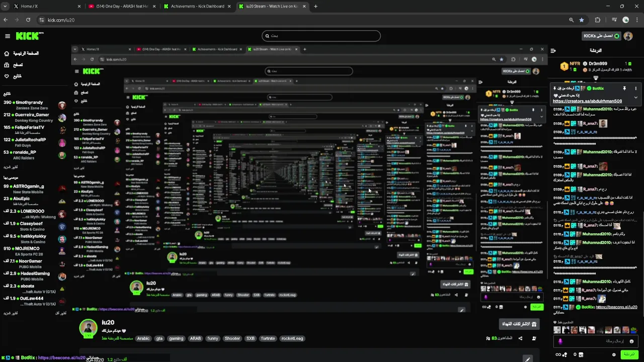Open the iu20 streamer avatar

point(88,328)
